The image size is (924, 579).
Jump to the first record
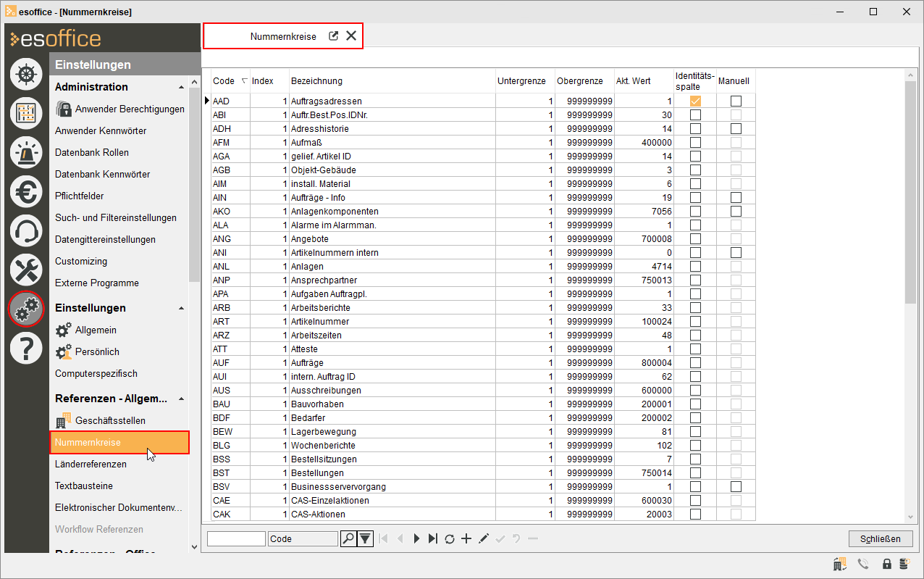pos(383,538)
